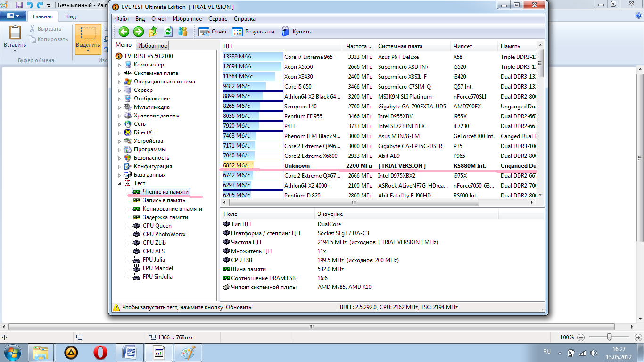Expand the Операционная система tree node
Image resolution: width=644 pixels, height=362 pixels.
click(119, 82)
